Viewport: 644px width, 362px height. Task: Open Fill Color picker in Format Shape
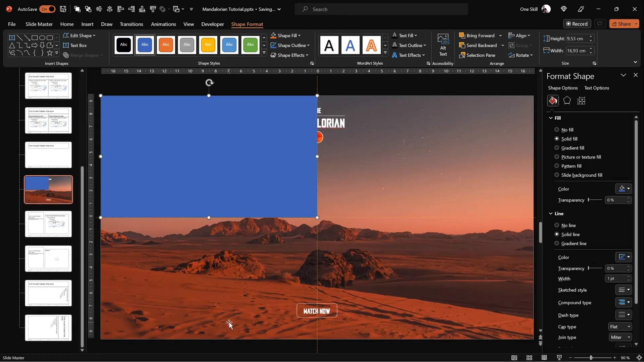[624, 189]
